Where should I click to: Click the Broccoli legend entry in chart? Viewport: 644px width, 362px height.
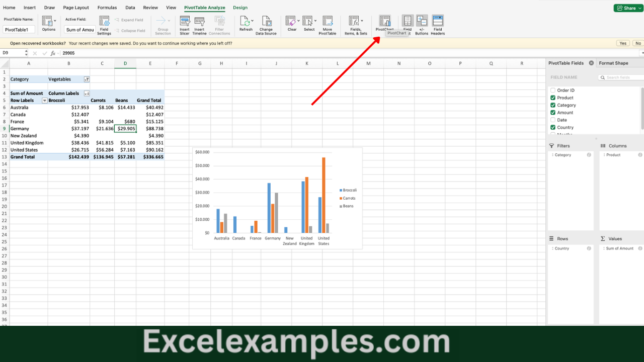coord(348,190)
